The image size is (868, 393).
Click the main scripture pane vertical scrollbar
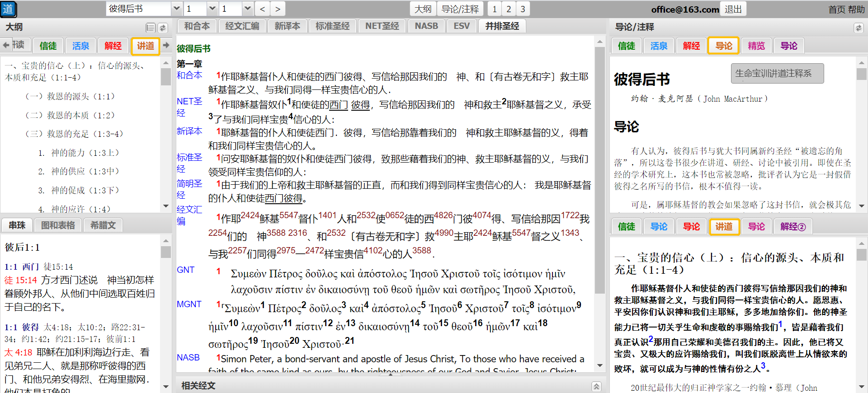coord(599,181)
